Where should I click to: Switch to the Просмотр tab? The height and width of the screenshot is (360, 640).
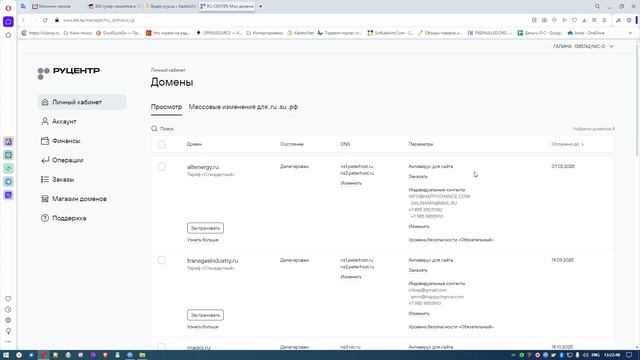tap(166, 107)
